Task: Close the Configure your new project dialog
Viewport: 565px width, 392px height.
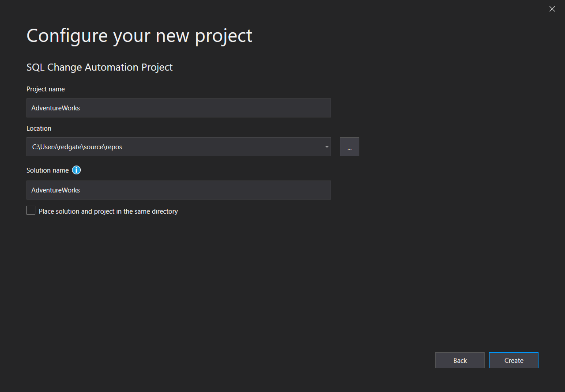Action: (552, 9)
